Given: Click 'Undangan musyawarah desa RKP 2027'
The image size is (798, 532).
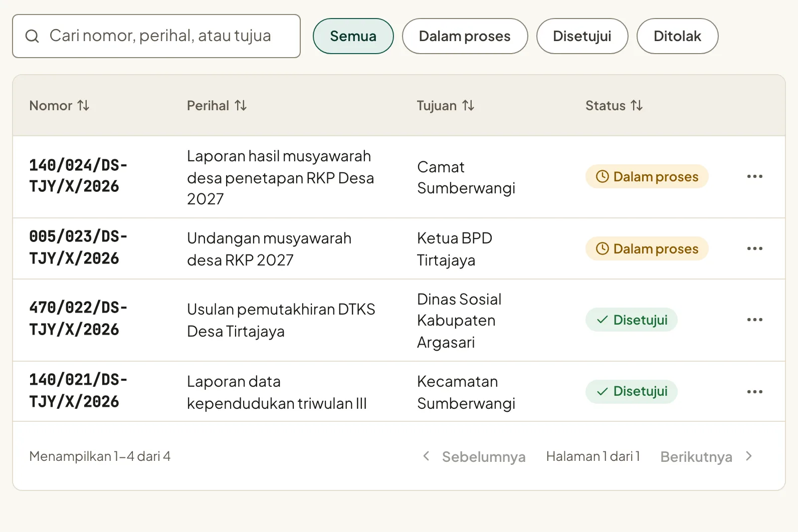Looking at the screenshot, I should click(x=269, y=249).
